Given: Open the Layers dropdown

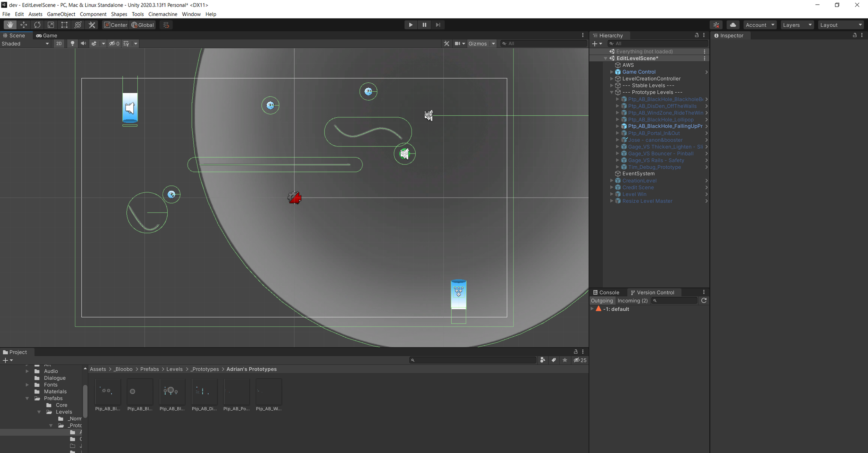Looking at the screenshot, I should point(797,25).
